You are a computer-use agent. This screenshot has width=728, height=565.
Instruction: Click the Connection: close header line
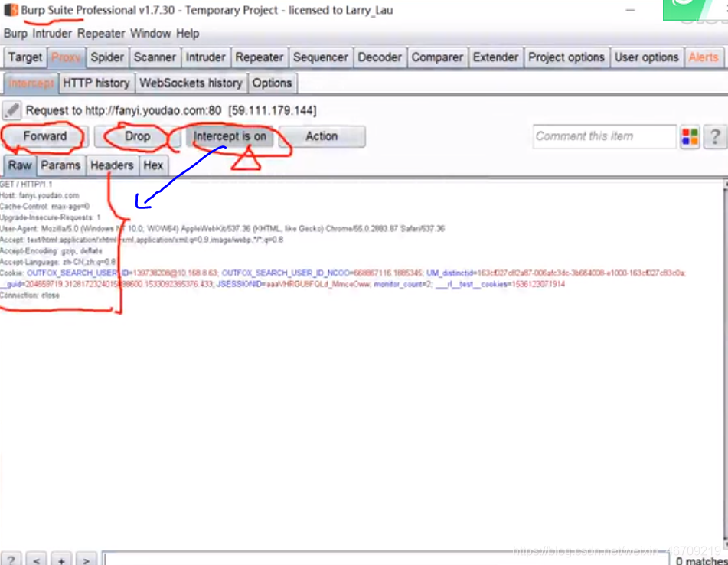click(x=30, y=296)
